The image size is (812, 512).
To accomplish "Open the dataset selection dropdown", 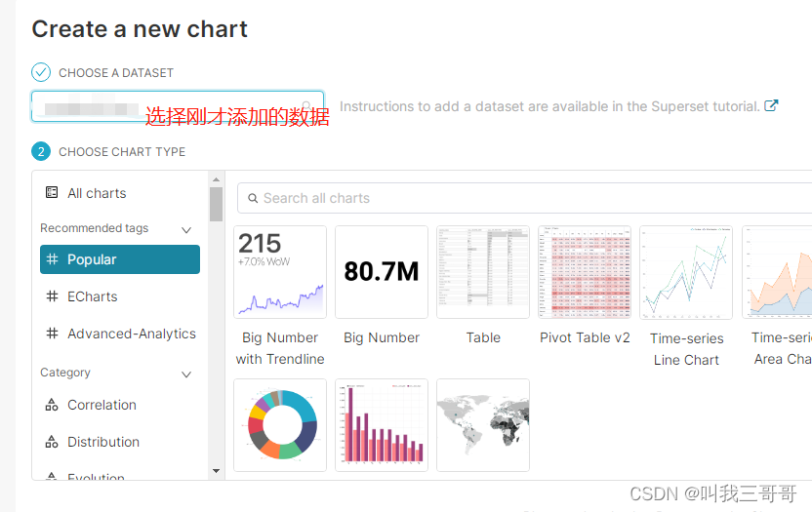I will (x=178, y=106).
